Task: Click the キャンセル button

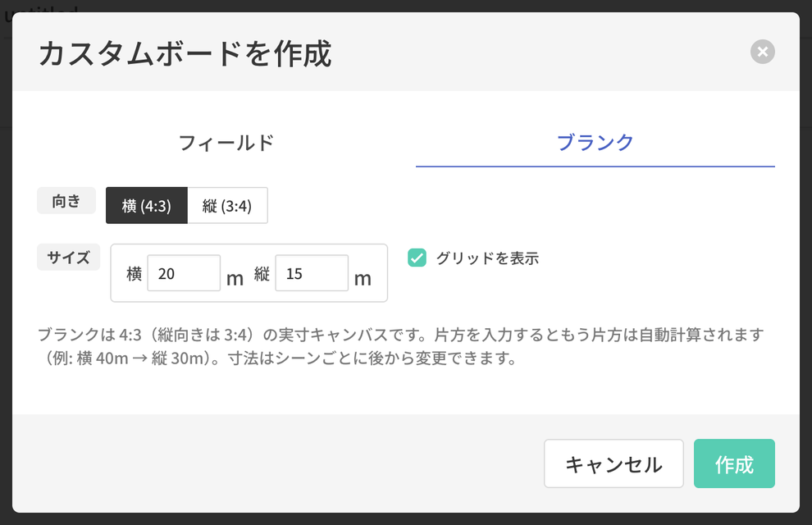Action: click(614, 463)
